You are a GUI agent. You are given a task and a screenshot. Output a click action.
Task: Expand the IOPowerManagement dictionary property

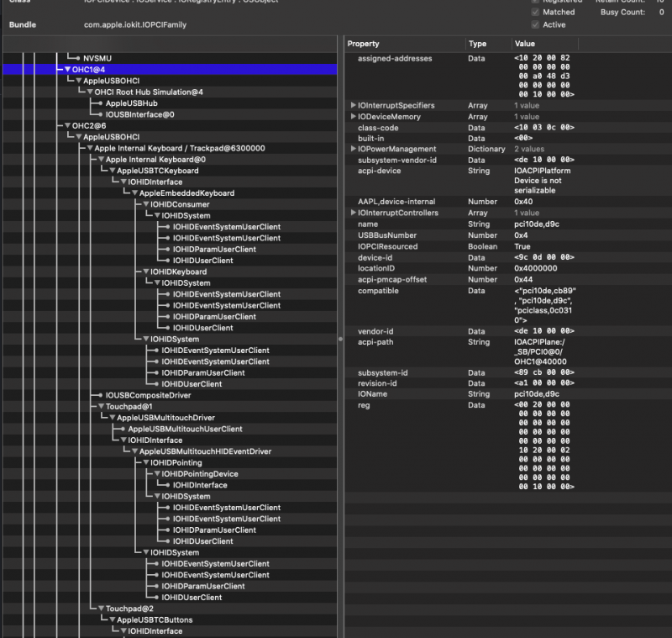(x=353, y=149)
